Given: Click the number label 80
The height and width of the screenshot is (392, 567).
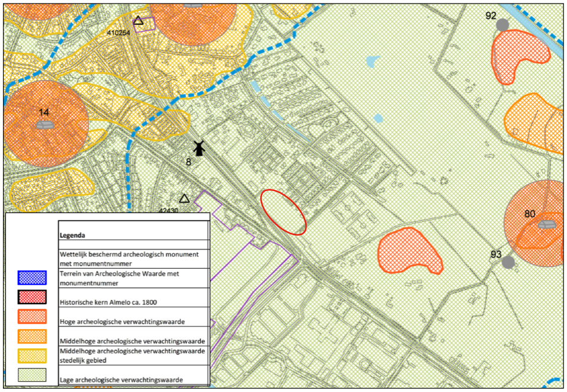Looking at the screenshot, I should pos(530,214).
